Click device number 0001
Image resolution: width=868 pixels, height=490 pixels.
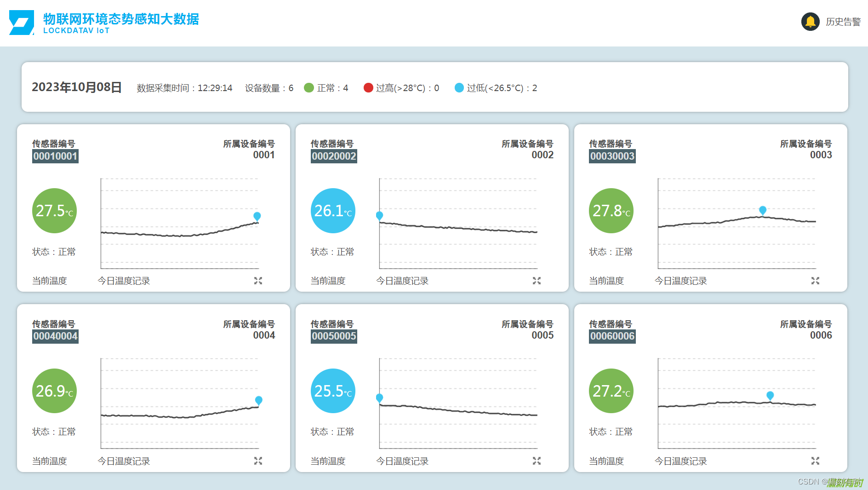pos(264,155)
